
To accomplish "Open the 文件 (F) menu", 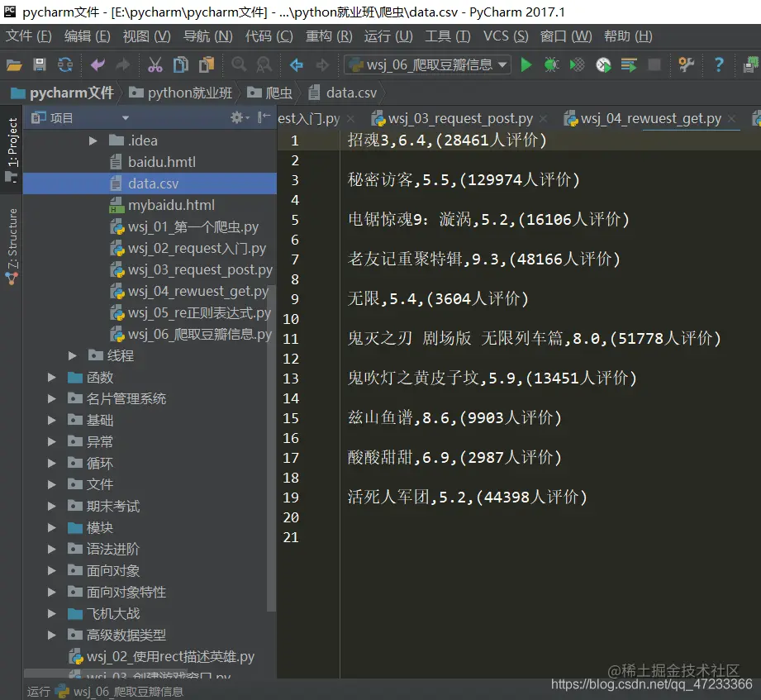I will (x=29, y=36).
